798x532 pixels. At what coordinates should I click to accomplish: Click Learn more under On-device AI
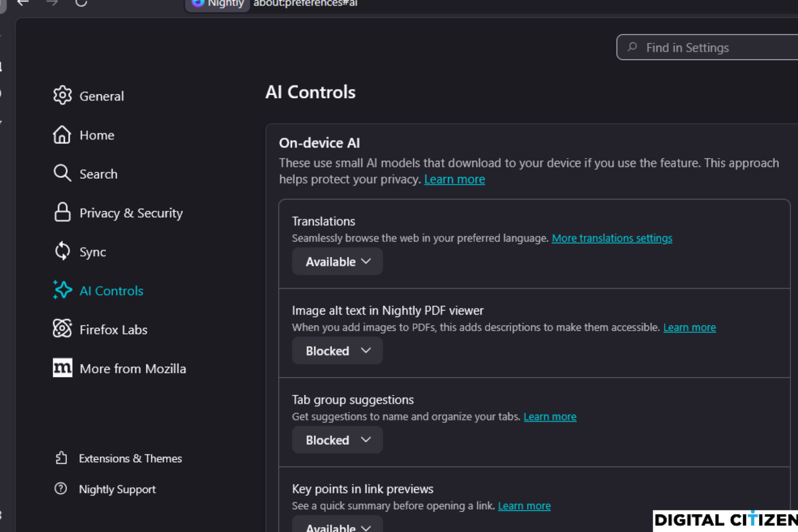coord(454,179)
